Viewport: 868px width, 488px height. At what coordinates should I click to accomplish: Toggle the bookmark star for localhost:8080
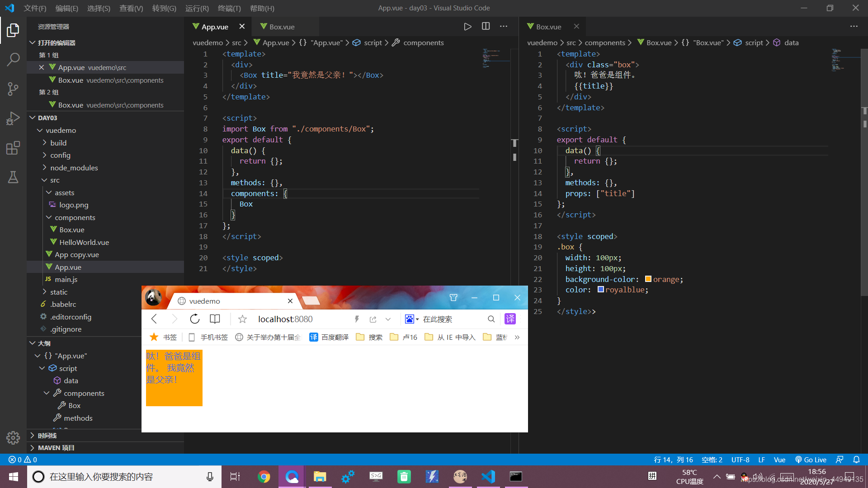(242, 319)
